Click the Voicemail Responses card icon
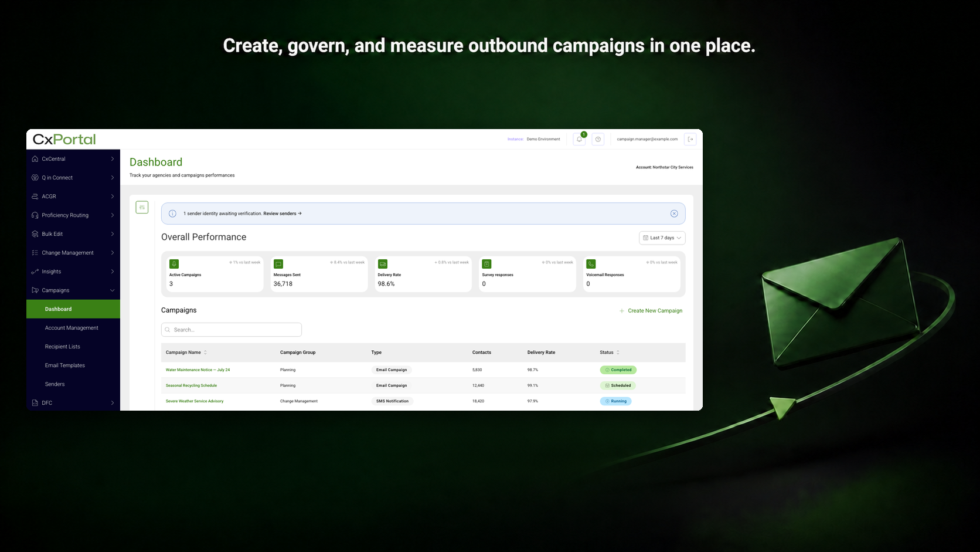Image resolution: width=980 pixels, height=552 pixels. [591, 264]
